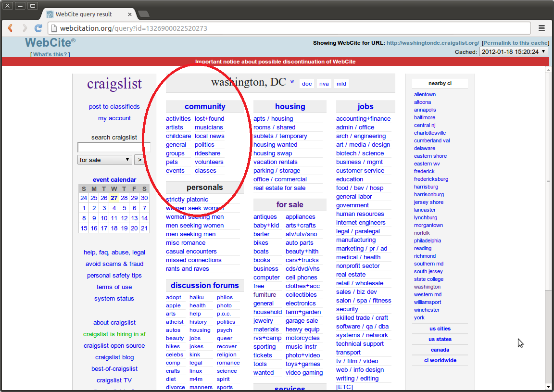
Task: Open the 'for sale' section heading
Action: pyautogui.click(x=290, y=204)
